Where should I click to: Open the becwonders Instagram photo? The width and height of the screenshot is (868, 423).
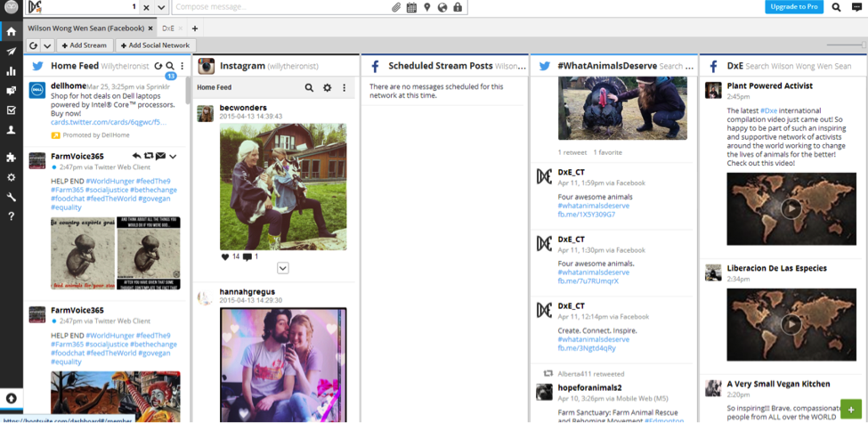pyautogui.click(x=283, y=187)
